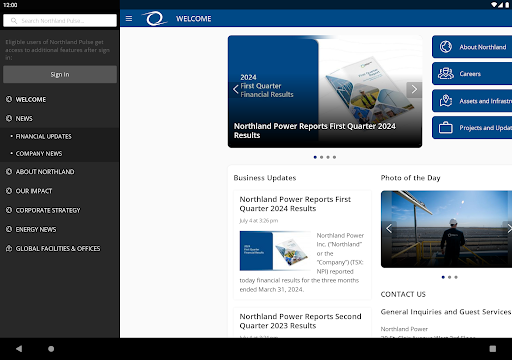Viewport: 512px width, 360px height.
Task: Select second main carousel dot
Action: (x=322, y=157)
